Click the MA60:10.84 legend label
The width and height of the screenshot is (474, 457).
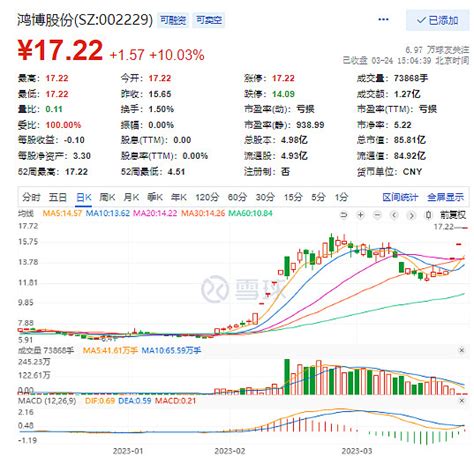(250, 213)
